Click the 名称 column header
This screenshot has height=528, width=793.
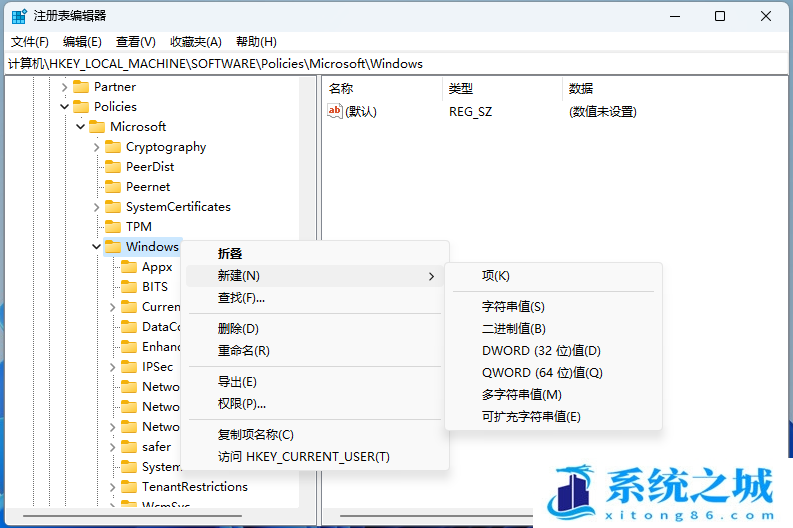[x=341, y=88]
